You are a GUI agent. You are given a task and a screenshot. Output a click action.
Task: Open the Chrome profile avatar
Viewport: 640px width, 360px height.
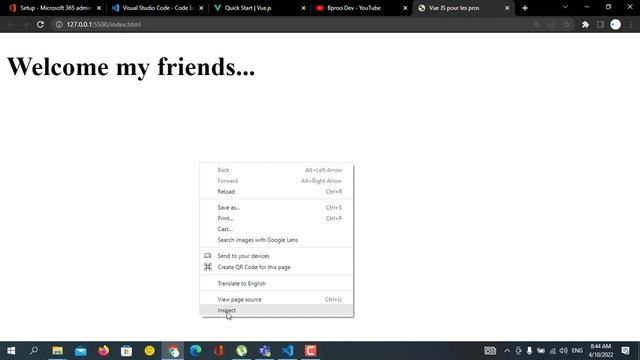point(616,24)
